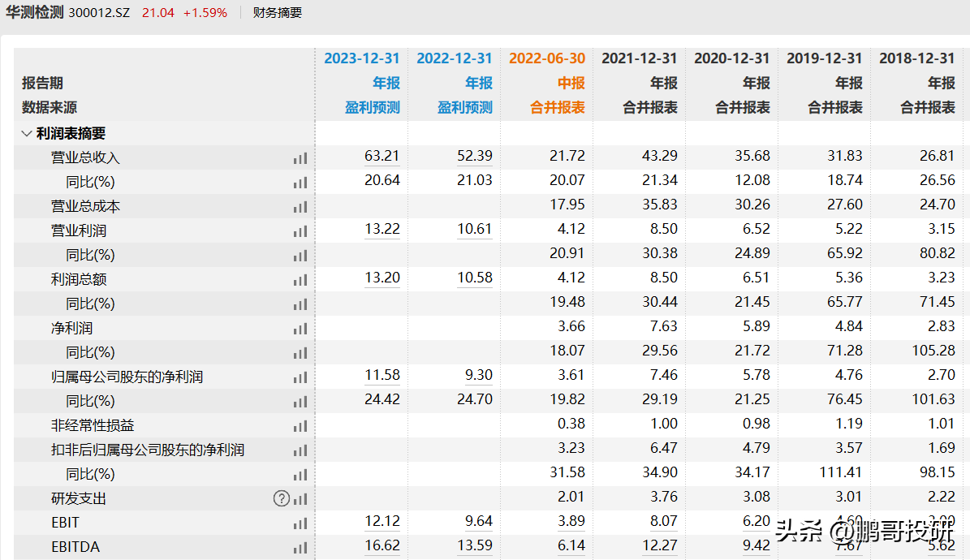Select the 2023-12-31 column header
The image size is (970, 560).
[362, 58]
